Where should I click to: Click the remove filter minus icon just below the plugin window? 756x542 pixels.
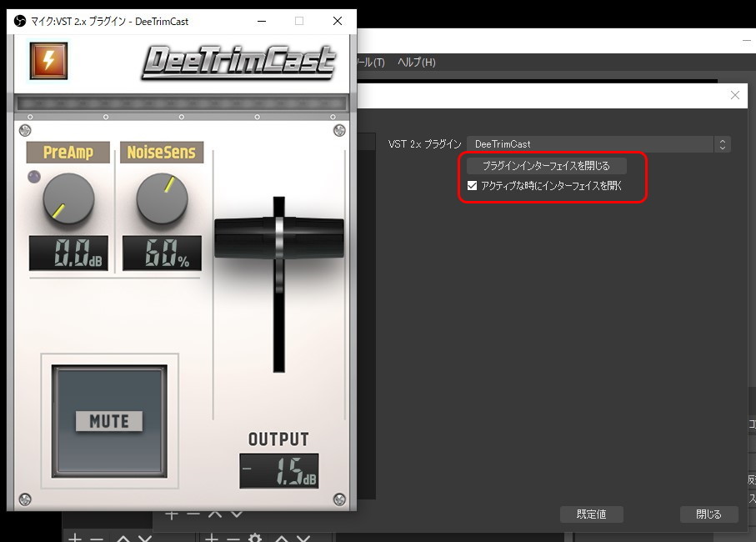[x=193, y=514]
